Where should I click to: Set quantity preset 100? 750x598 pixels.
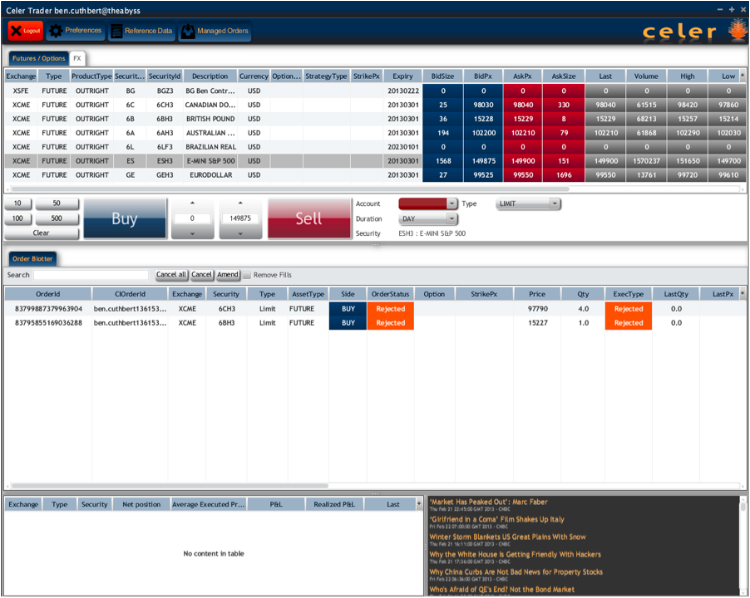pos(18,219)
